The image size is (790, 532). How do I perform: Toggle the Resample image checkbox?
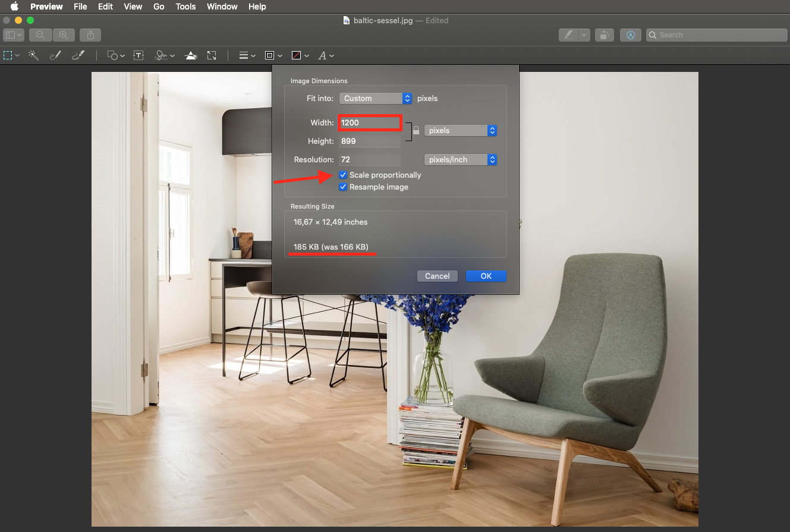click(x=343, y=187)
